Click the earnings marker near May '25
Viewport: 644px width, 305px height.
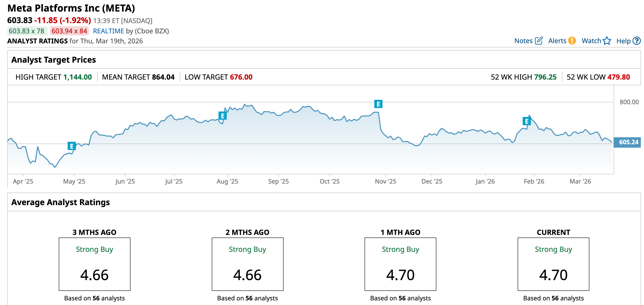[x=72, y=146]
